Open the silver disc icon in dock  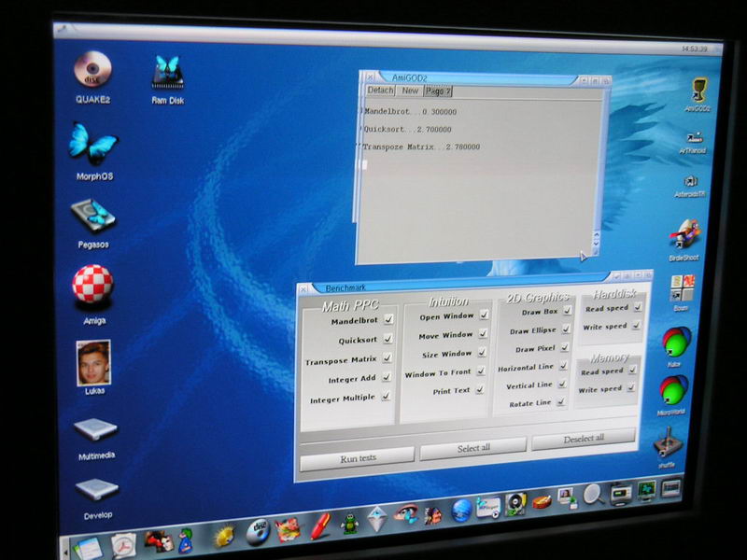coord(259,532)
